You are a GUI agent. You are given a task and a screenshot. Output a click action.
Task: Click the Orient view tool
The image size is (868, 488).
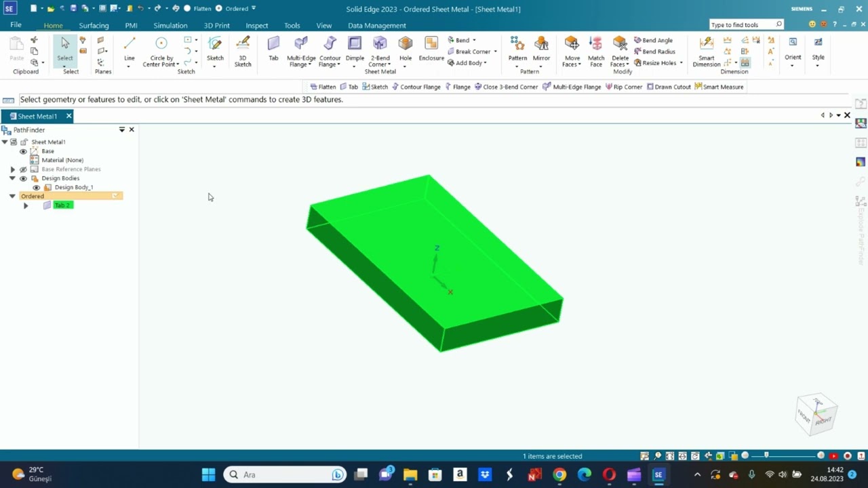[x=793, y=49]
